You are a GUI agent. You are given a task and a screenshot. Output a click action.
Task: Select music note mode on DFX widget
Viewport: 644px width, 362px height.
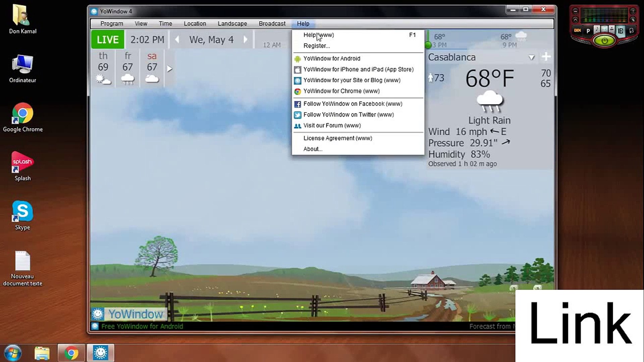coord(597,30)
